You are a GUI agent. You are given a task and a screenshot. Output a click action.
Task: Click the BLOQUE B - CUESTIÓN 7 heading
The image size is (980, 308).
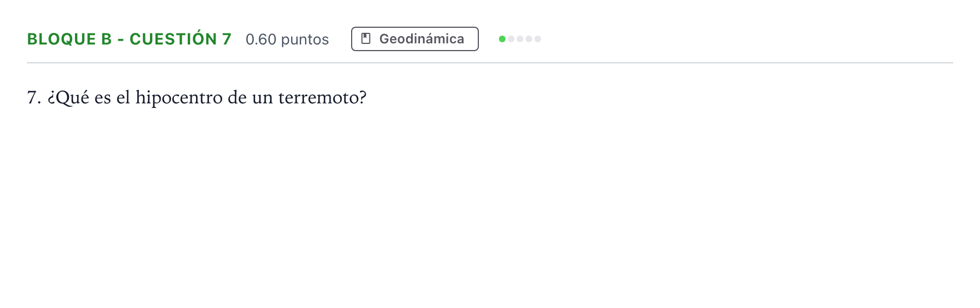click(129, 39)
